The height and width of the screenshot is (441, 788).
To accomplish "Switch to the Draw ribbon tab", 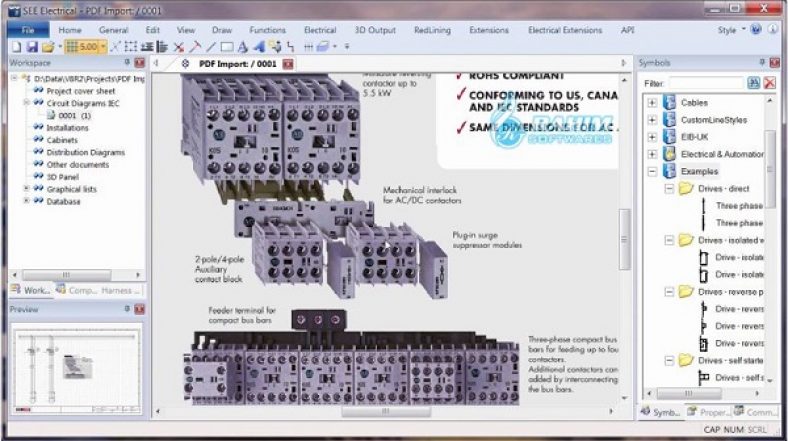I will 222,30.
